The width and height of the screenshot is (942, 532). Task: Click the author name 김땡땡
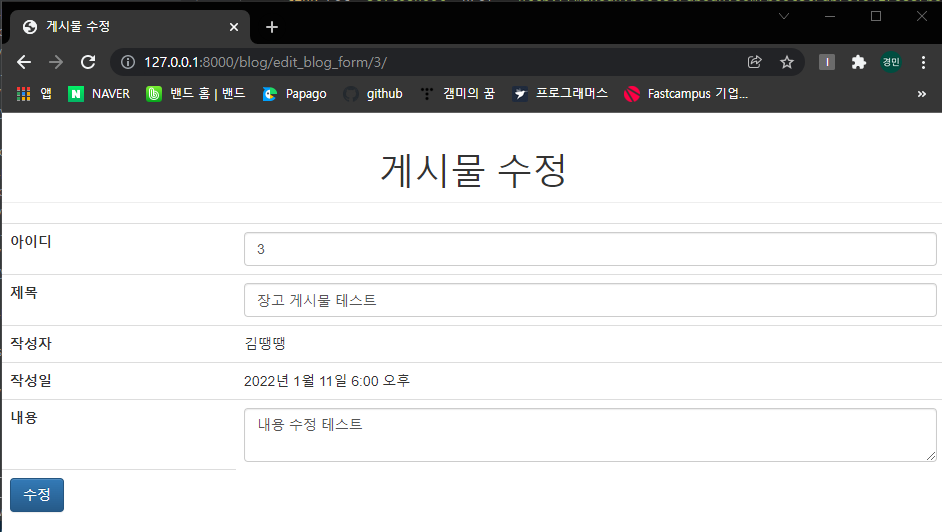(x=265, y=343)
